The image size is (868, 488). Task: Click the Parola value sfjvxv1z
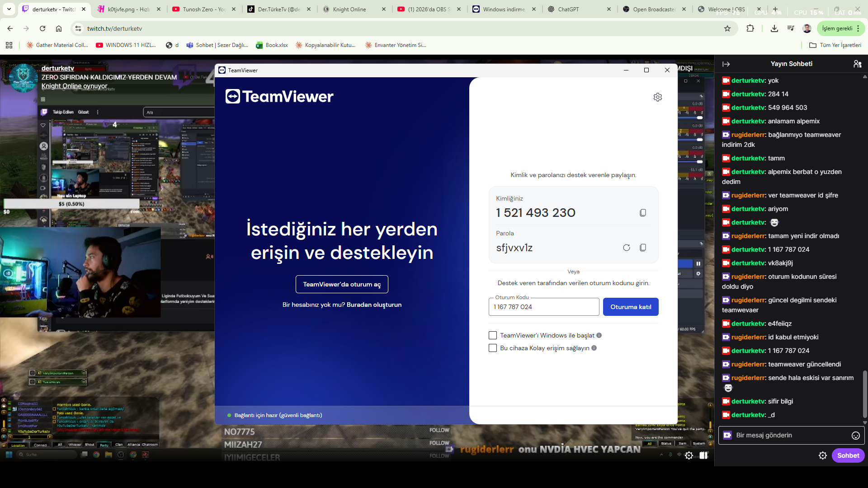(x=514, y=248)
